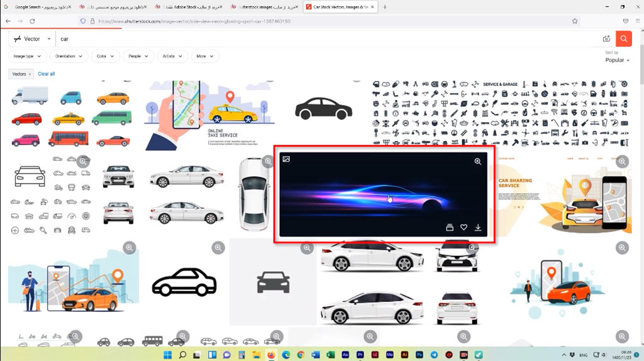The width and height of the screenshot is (644, 361).
Task: Save neon car image to collection
Action: click(x=450, y=227)
